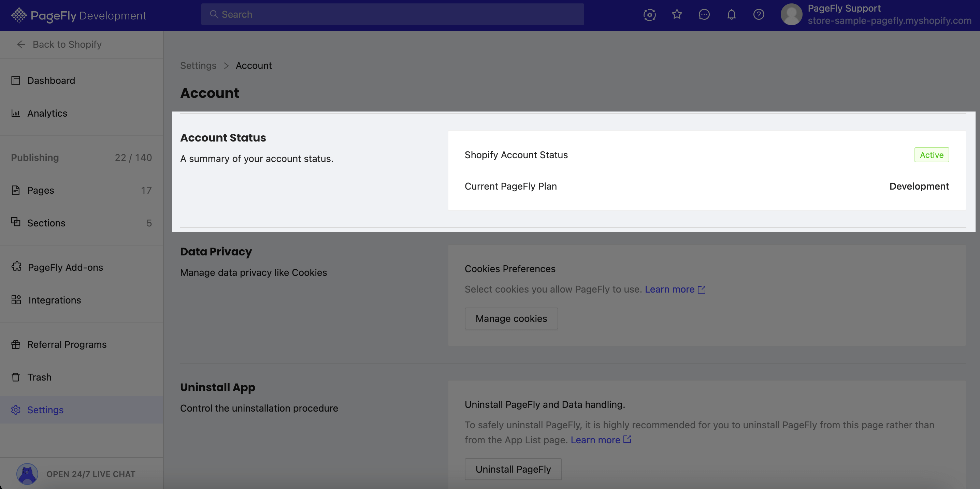Click the search magnifier icon
Image resolution: width=980 pixels, height=489 pixels.
214,14
